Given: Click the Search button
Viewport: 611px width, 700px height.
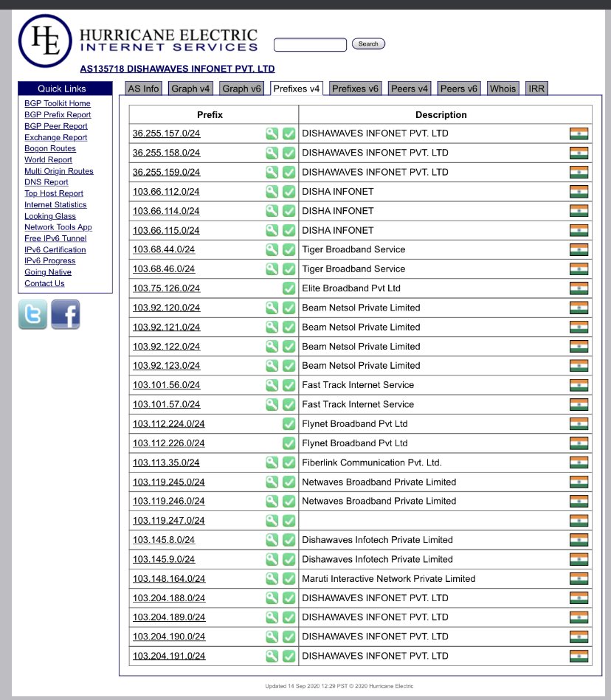Looking at the screenshot, I should pyautogui.click(x=368, y=44).
